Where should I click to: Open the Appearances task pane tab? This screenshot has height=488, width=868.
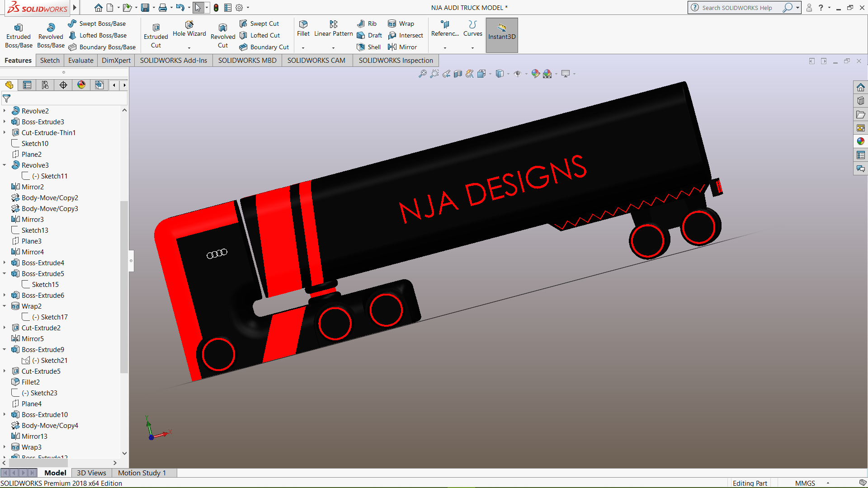861,141
